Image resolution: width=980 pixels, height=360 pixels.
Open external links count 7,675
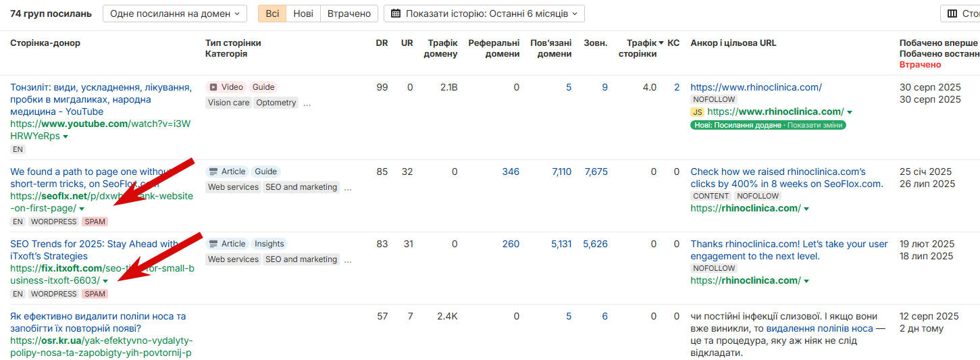click(x=596, y=172)
